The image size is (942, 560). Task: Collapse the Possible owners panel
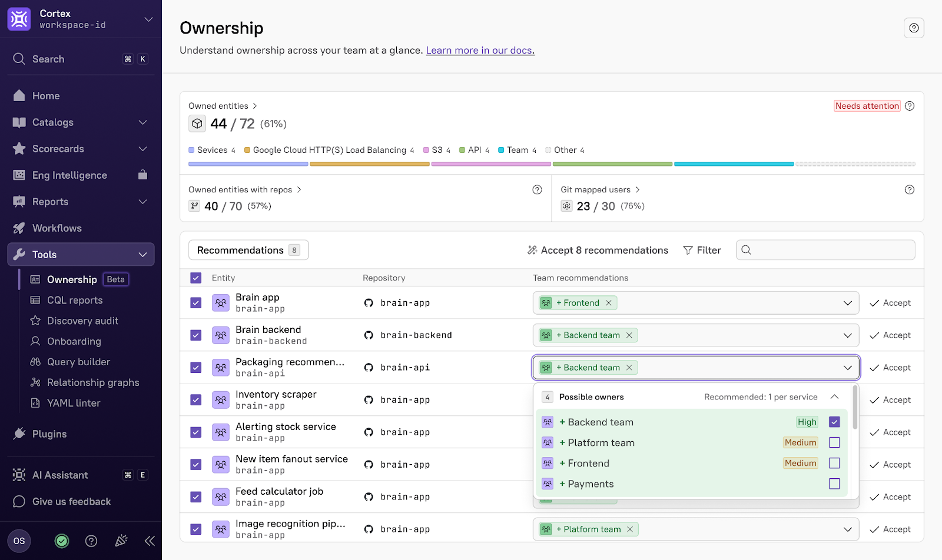click(834, 397)
